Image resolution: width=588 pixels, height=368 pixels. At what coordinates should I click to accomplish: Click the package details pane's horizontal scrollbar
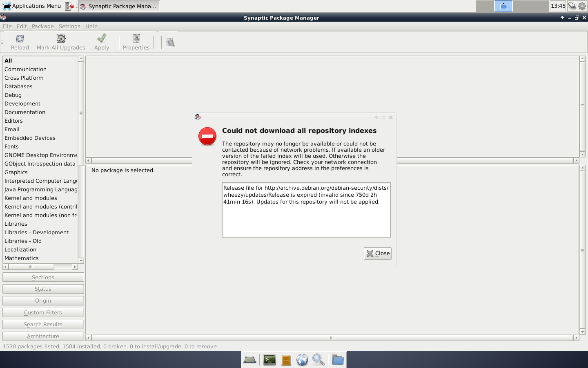(332, 338)
